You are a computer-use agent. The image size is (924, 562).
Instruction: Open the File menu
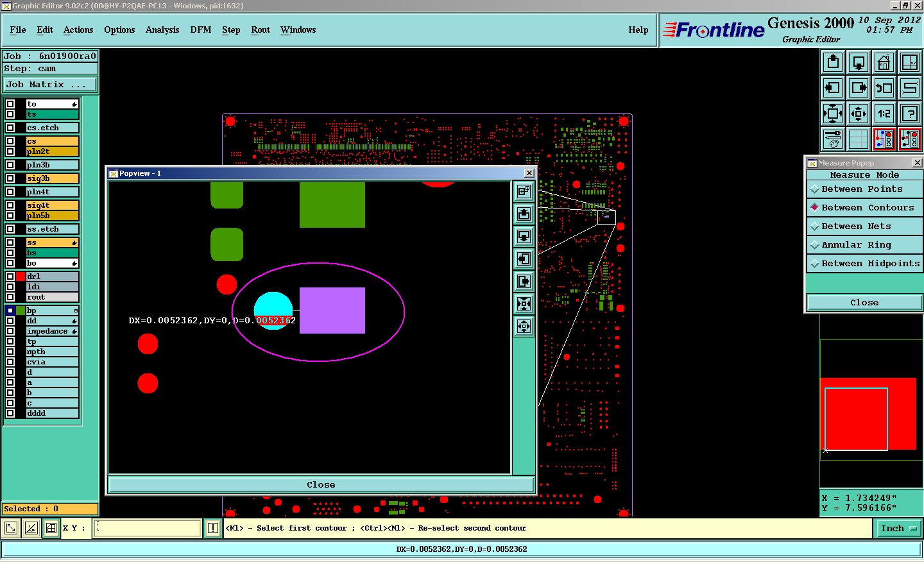point(18,30)
